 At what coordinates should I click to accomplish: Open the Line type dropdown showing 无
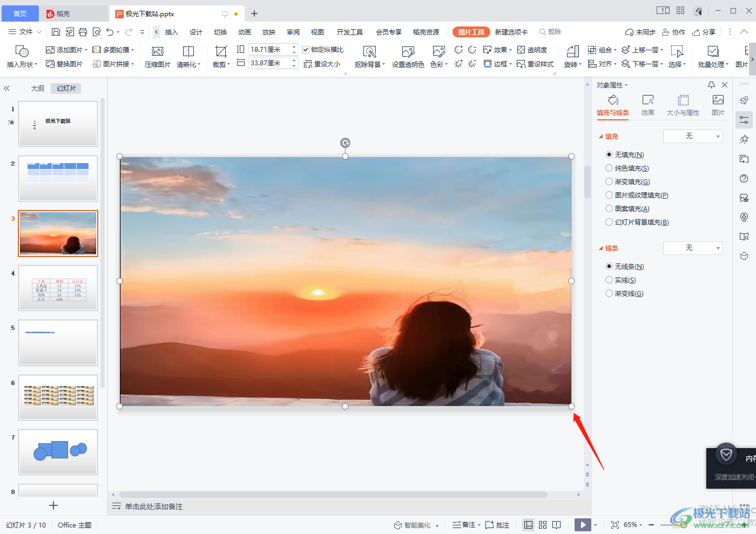point(693,248)
